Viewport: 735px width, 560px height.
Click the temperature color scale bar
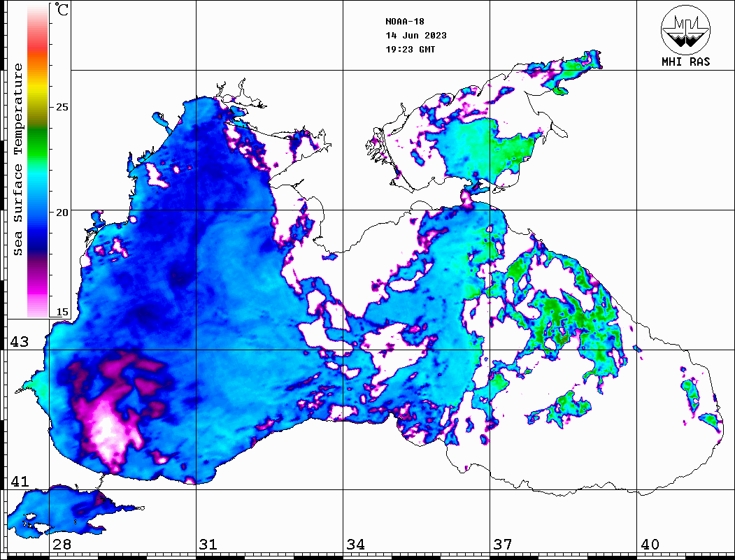pos(38,160)
